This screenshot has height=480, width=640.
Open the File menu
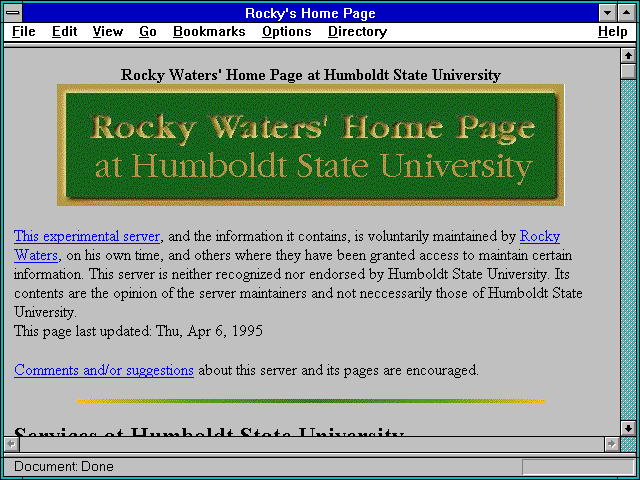(x=24, y=31)
